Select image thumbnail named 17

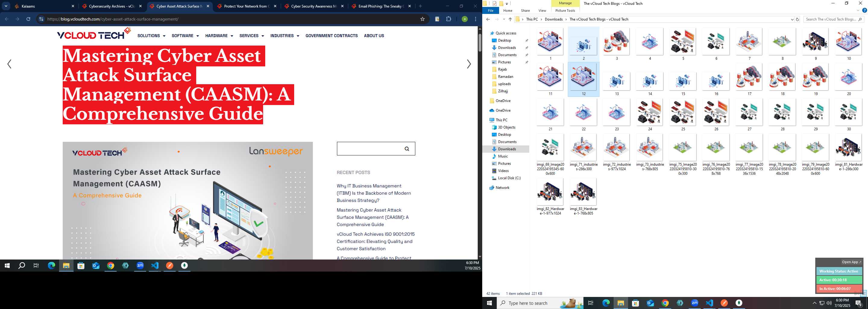pyautogui.click(x=749, y=80)
